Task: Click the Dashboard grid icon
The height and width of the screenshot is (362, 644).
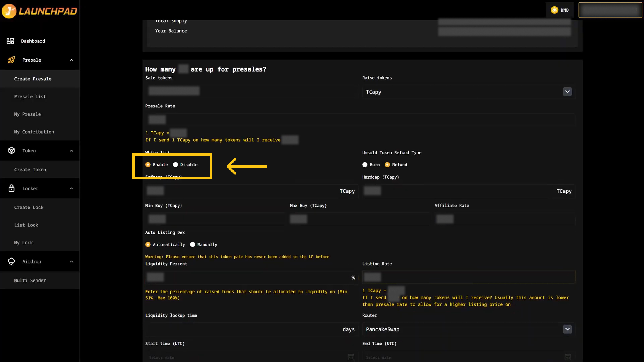Action: point(10,41)
